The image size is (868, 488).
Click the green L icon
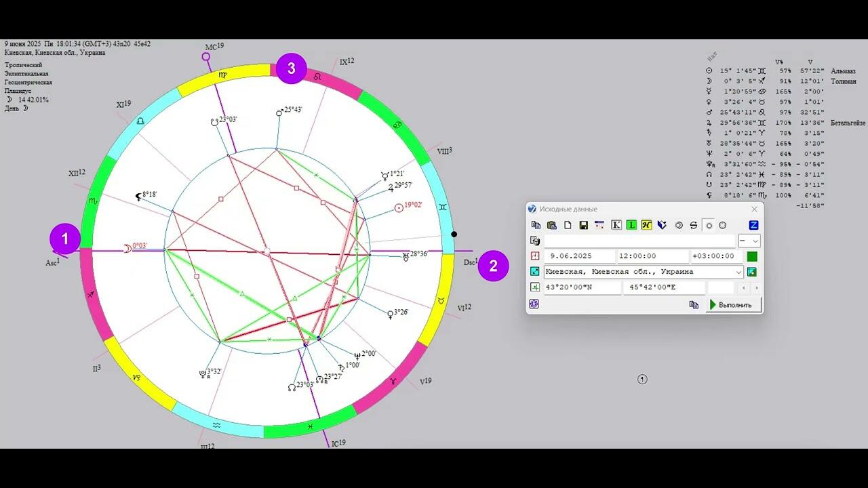(631, 225)
